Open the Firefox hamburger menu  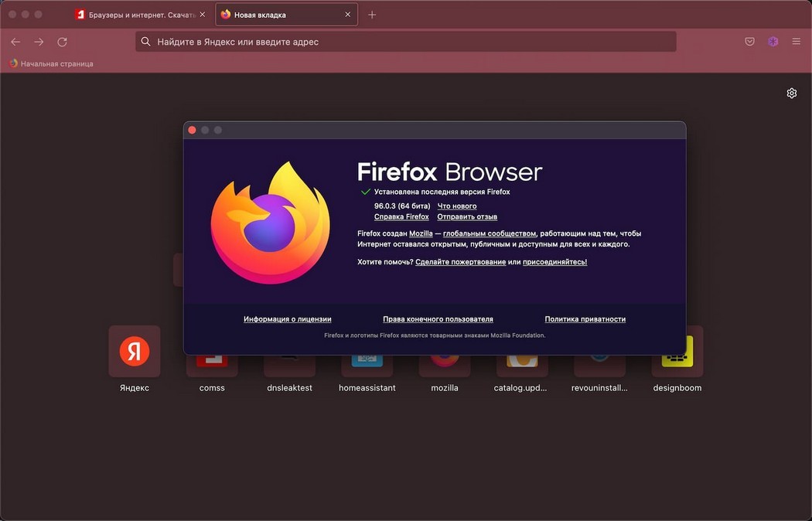tap(797, 42)
